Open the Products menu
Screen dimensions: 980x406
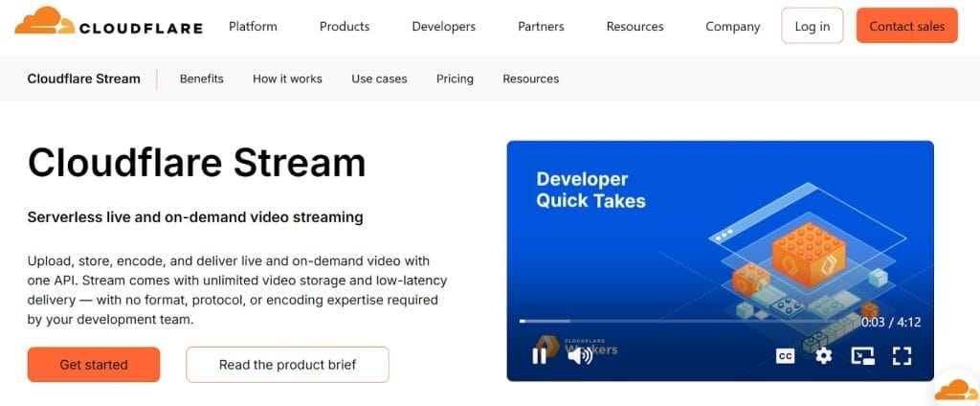coord(345,26)
